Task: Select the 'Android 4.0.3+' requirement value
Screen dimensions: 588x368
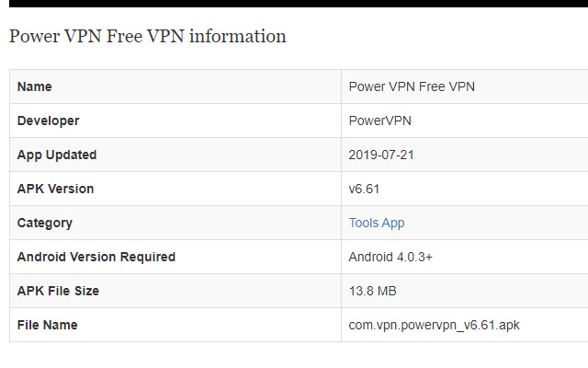Action: point(390,257)
